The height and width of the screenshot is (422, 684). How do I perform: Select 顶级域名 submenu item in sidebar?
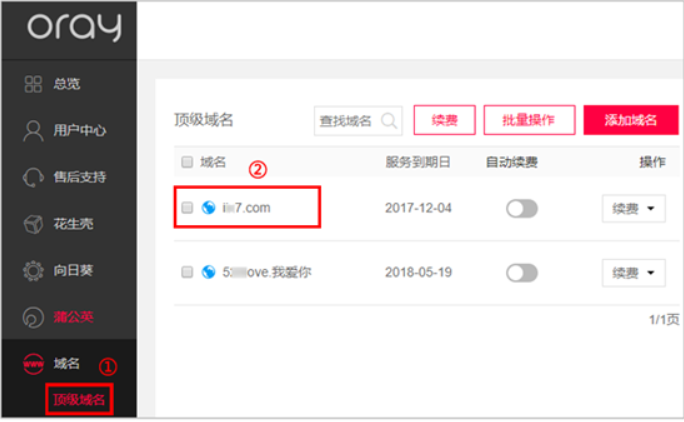pos(79,400)
